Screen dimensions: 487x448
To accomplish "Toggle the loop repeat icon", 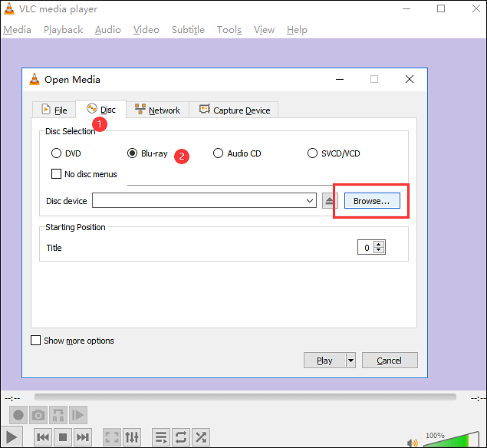I will [x=181, y=437].
